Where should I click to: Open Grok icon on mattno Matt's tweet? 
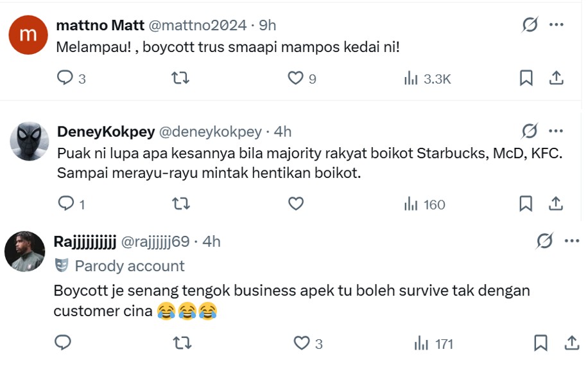click(530, 25)
